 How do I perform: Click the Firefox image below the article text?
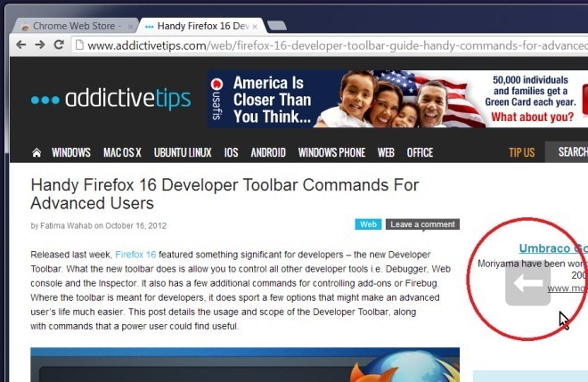pyautogui.click(x=245, y=365)
